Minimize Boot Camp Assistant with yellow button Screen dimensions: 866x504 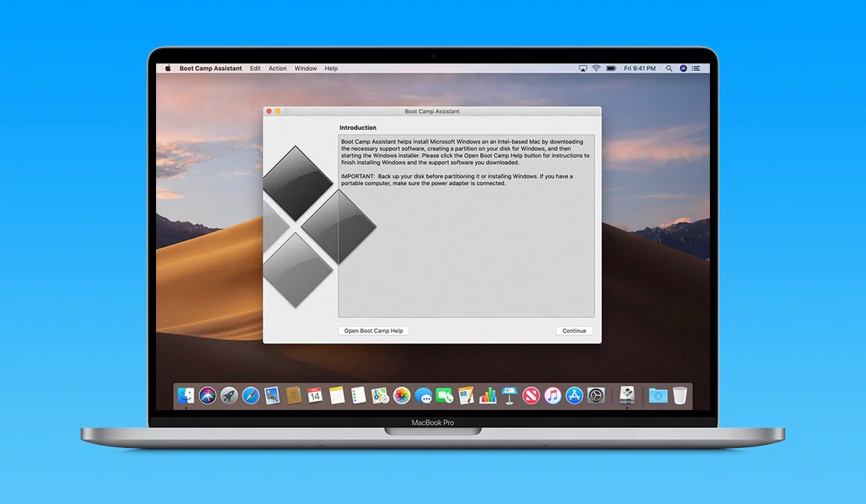click(x=278, y=111)
